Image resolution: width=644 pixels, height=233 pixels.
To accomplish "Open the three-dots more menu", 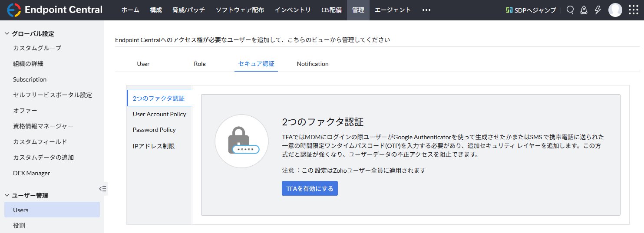I will pos(426,10).
